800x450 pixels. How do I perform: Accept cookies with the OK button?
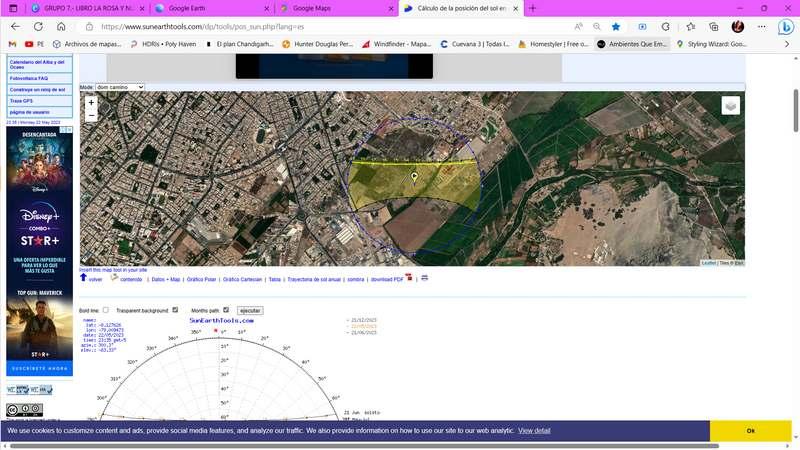pyautogui.click(x=751, y=431)
